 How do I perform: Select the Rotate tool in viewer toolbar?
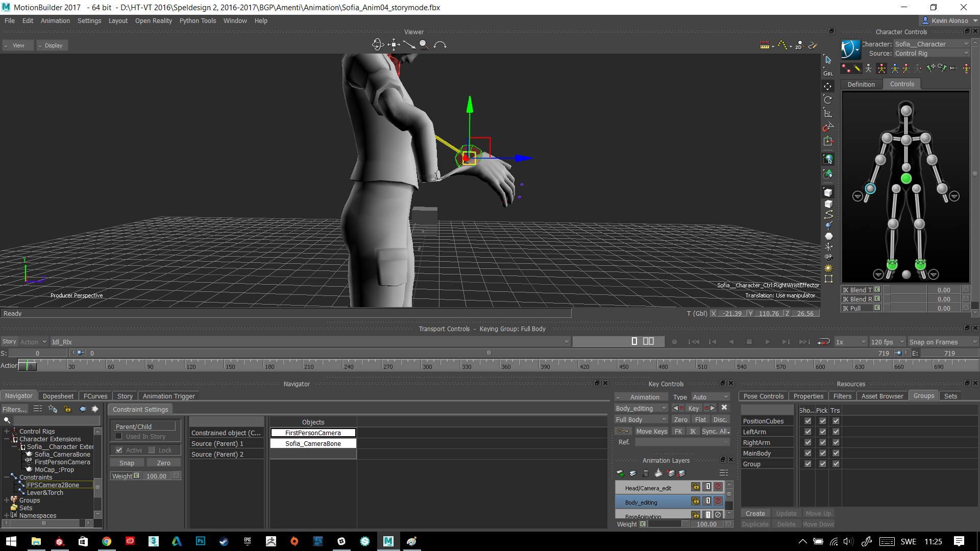tap(828, 100)
